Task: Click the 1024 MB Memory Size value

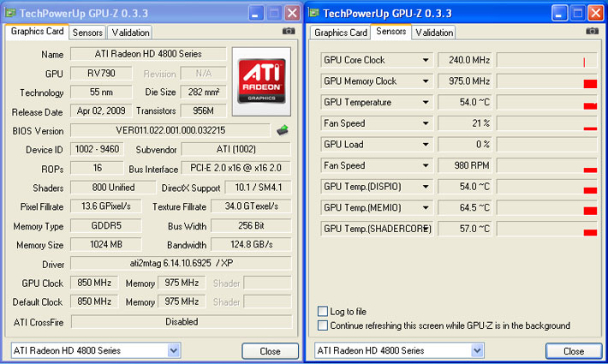Action: 106,245
